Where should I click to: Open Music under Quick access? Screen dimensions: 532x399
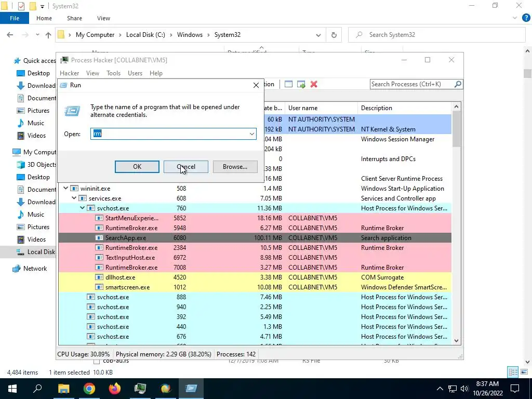pos(36,123)
